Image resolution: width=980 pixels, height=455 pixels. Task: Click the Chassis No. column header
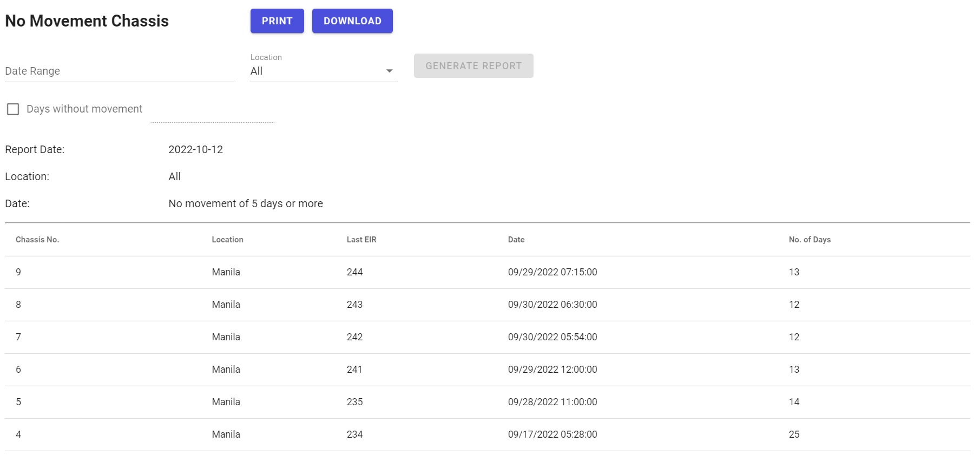37,240
